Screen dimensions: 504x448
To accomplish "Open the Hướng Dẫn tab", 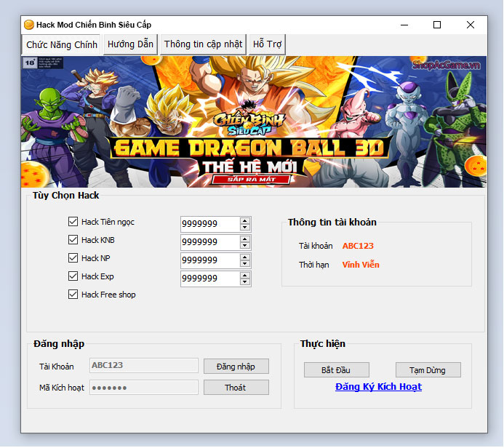I will 130,44.
